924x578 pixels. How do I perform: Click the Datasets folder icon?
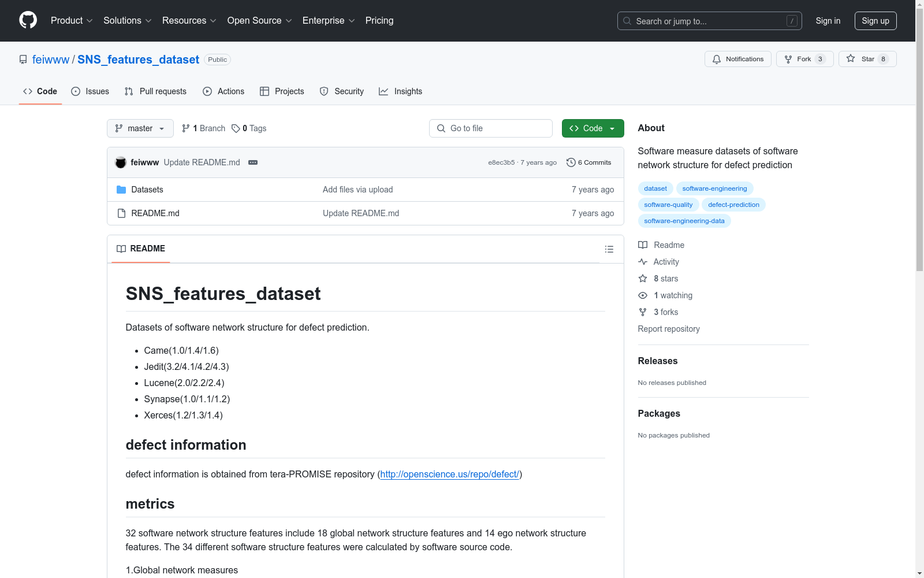tap(121, 190)
